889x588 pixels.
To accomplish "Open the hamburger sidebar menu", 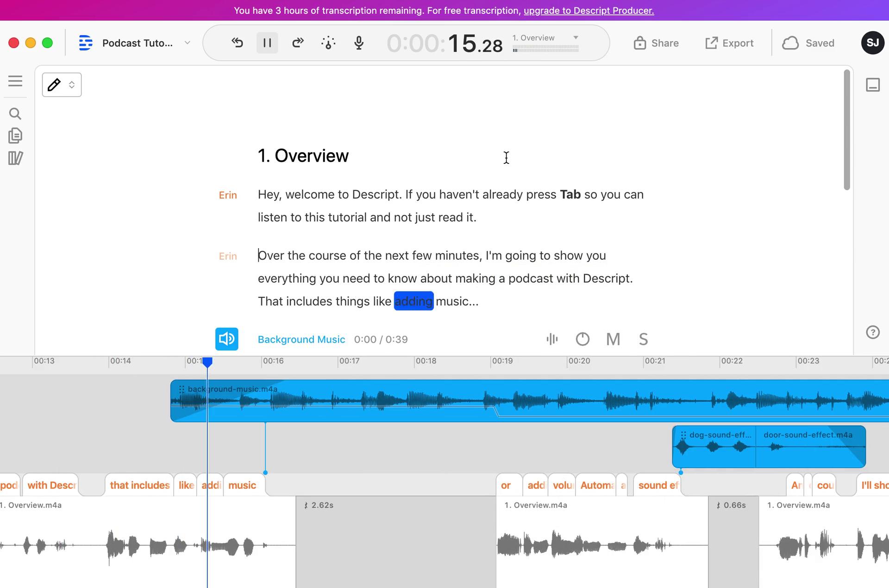I will click(15, 81).
